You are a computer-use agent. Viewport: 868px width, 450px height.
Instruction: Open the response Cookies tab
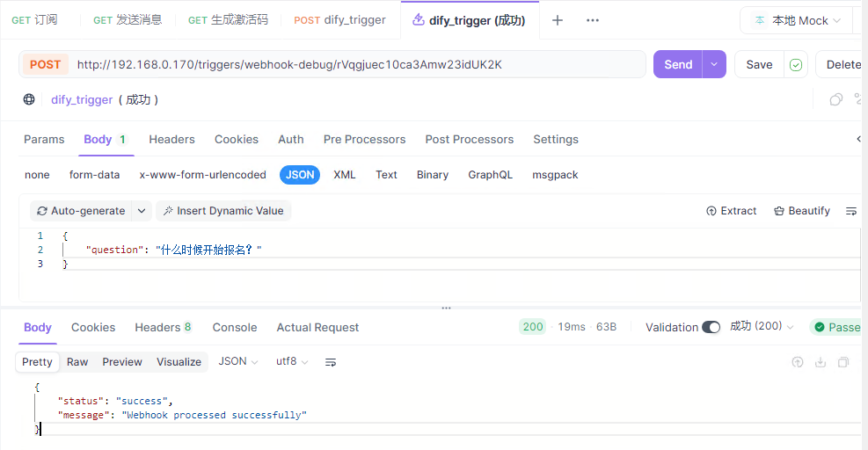pos(93,328)
